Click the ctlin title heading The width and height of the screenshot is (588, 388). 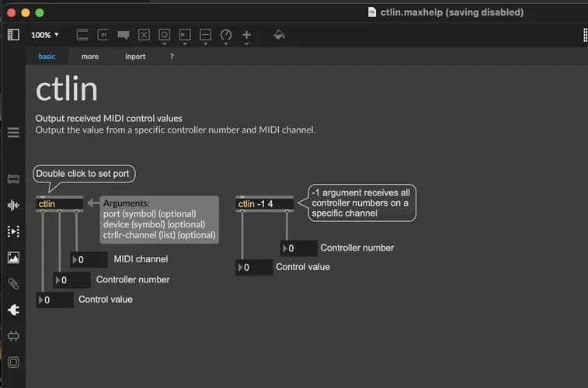pos(67,89)
